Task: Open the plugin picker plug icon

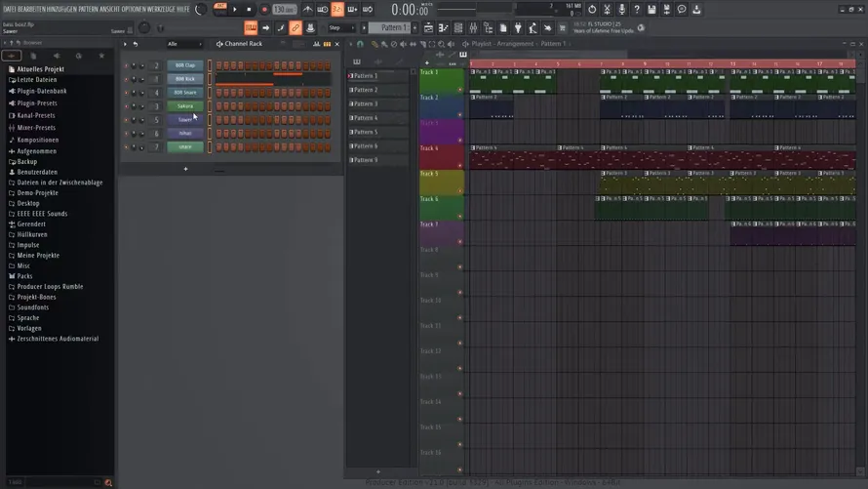Action: click(518, 27)
